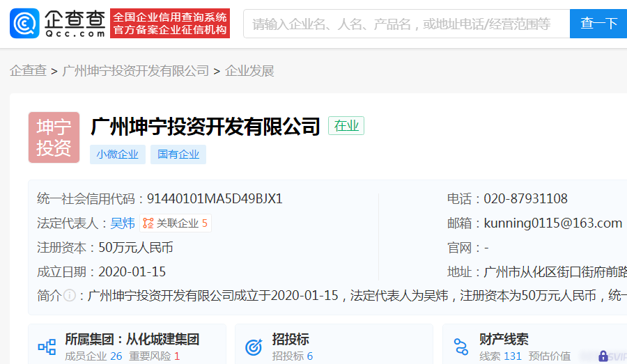This screenshot has width=627, height=364.
Task: Go to 企查查 breadcrumb home link
Action: coord(28,71)
